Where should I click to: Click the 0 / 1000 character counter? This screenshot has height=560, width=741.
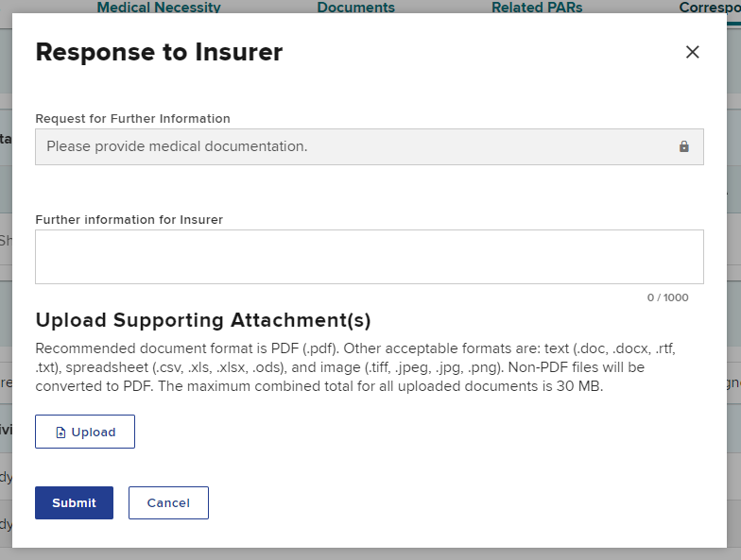(667, 297)
